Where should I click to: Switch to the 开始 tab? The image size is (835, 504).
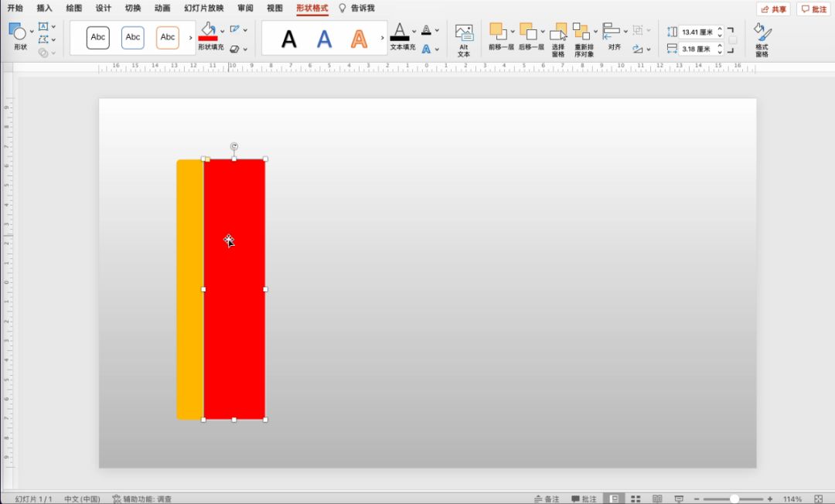click(15, 8)
